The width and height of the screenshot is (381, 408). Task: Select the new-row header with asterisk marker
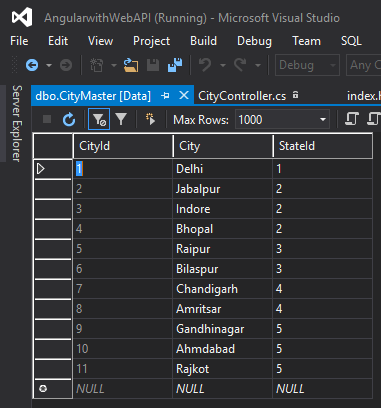pos(53,389)
